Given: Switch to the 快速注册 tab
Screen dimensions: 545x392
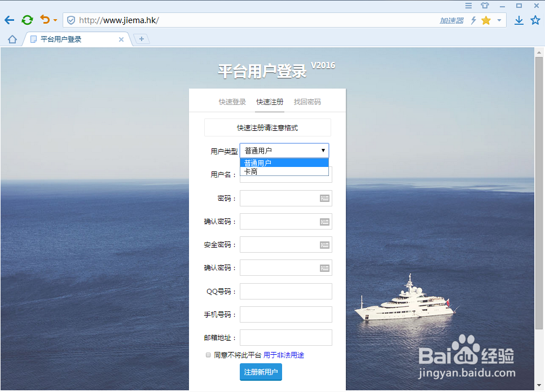Looking at the screenshot, I should (270, 102).
